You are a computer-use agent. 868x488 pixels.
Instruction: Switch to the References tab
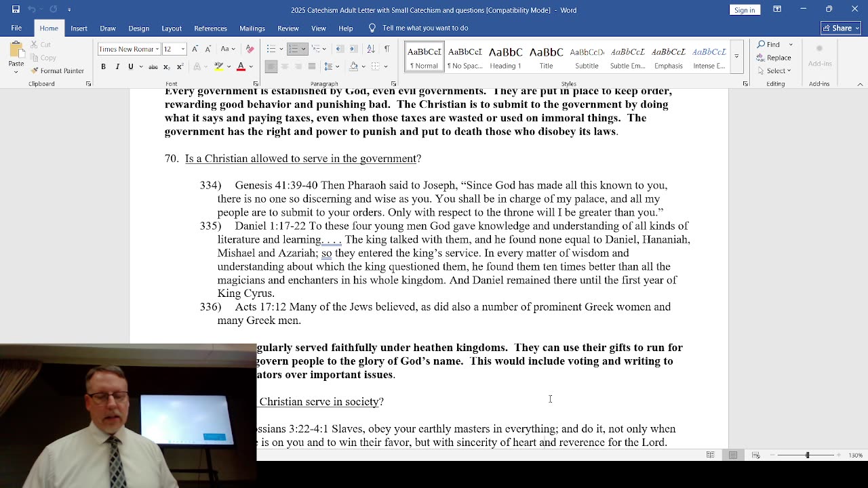click(x=210, y=28)
